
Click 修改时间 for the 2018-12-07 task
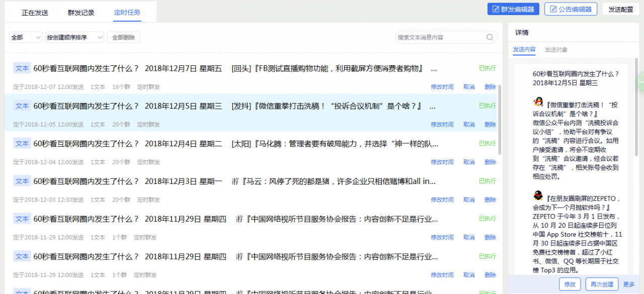pos(442,87)
